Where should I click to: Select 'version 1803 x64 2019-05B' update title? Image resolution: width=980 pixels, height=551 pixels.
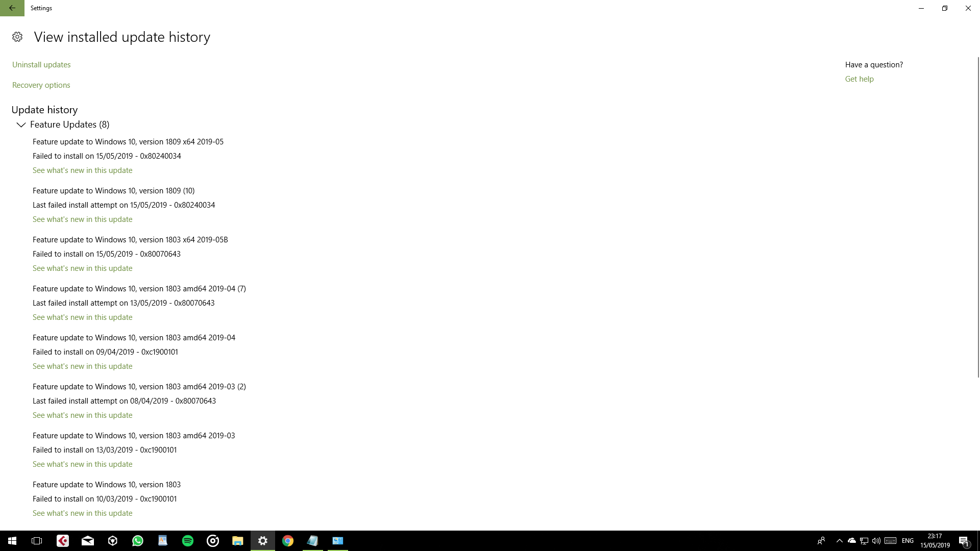(x=130, y=240)
